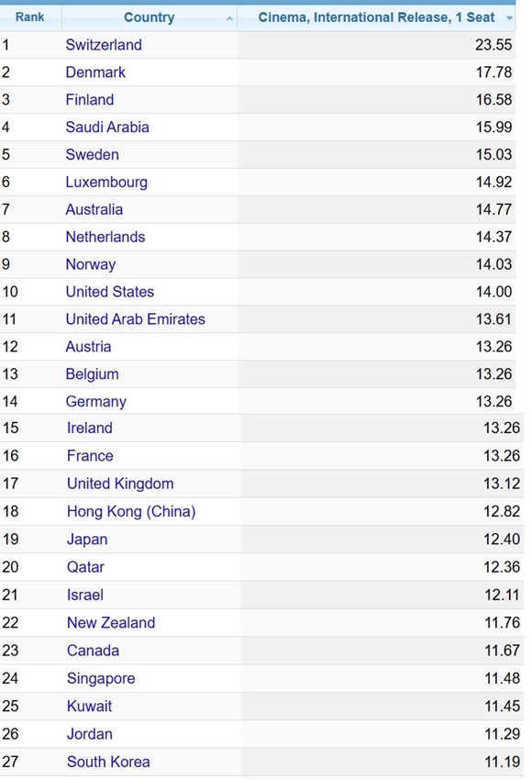Sort by Country column header

pyautogui.click(x=150, y=17)
